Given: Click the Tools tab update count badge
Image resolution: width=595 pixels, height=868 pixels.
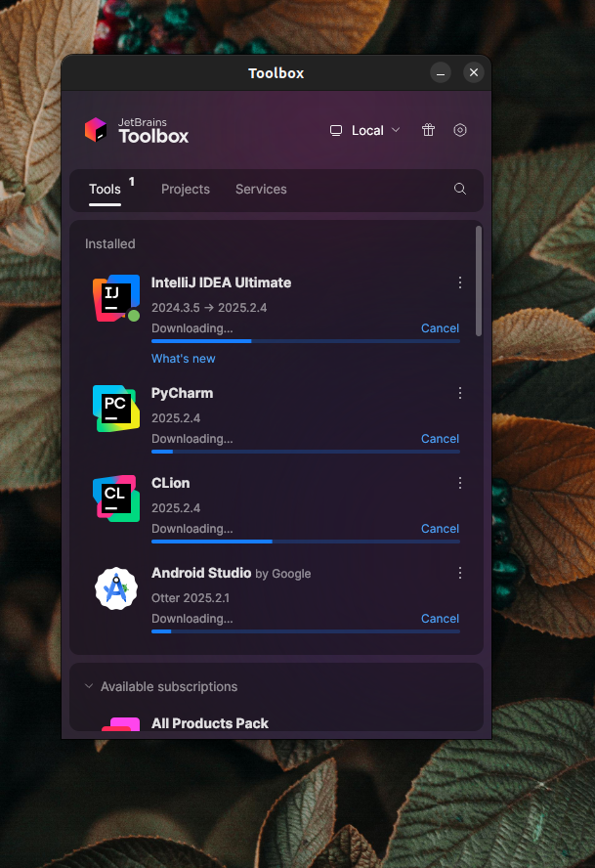Looking at the screenshot, I should [132, 182].
